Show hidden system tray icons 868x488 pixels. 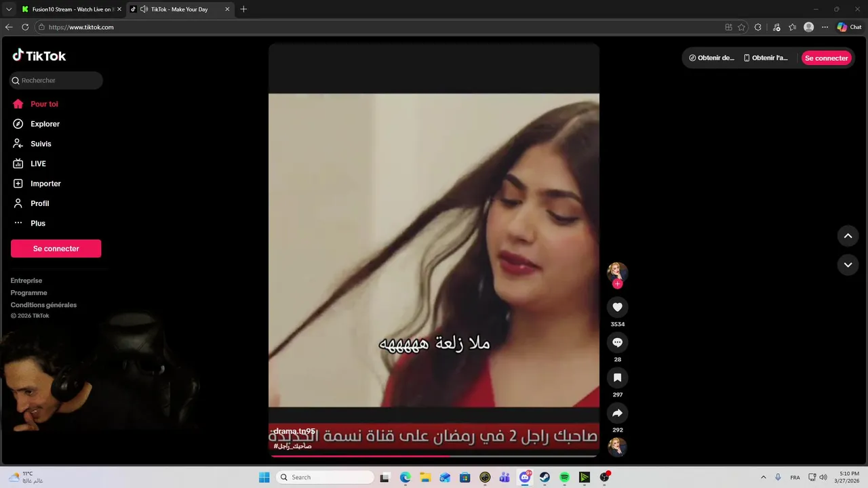pos(763,477)
